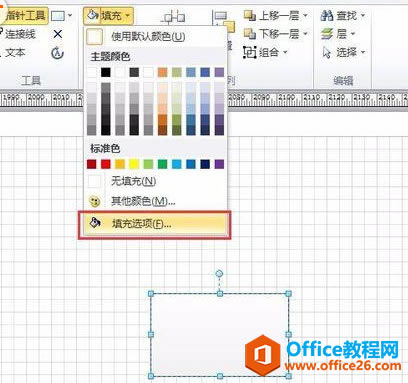Click the X connection point tool icon
Viewport: 408px width, 383px height.
[58, 34]
